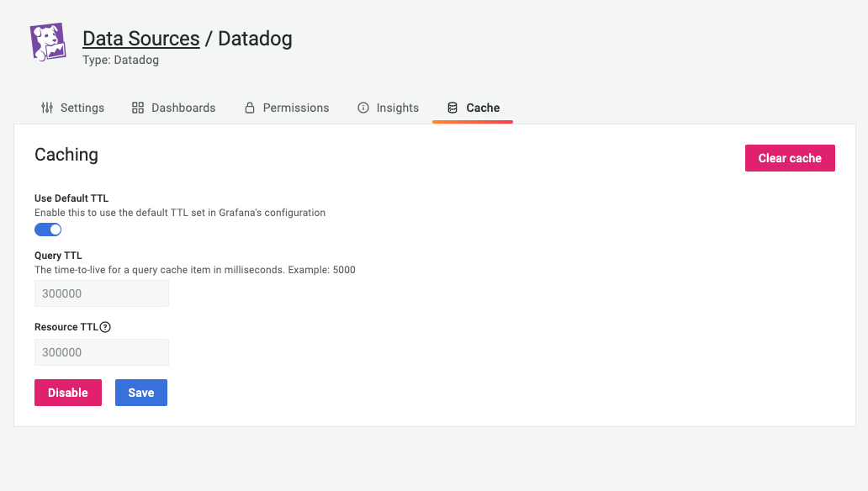Click the Use Default TTL label text
Viewport: 868px width, 491px height.
point(71,198)
